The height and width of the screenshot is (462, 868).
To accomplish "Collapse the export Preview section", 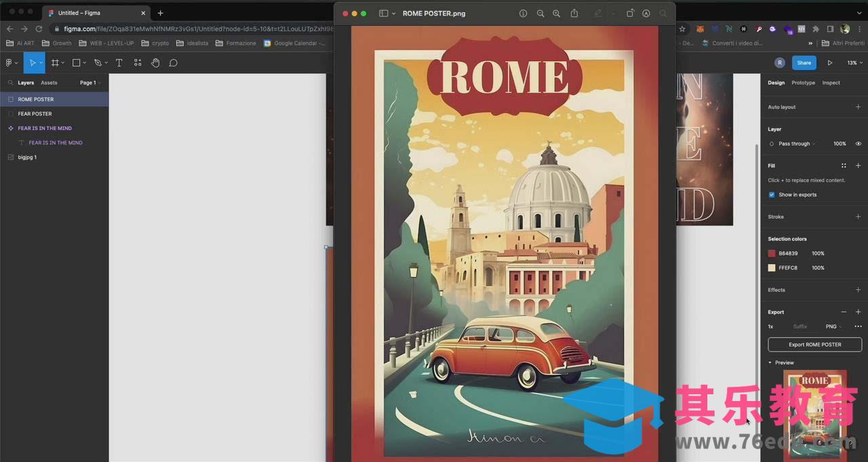I will (770, 363).
